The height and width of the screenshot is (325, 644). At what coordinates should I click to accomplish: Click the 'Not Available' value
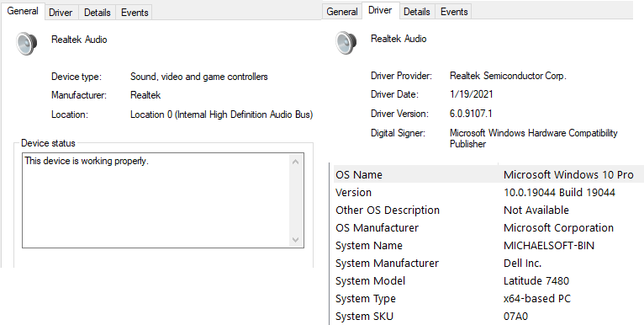tap(536, 210)
